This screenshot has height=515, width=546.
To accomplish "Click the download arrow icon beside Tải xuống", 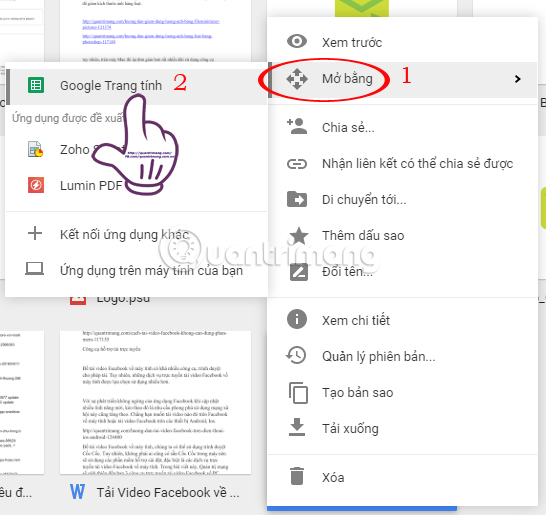I will click(297, 427).
